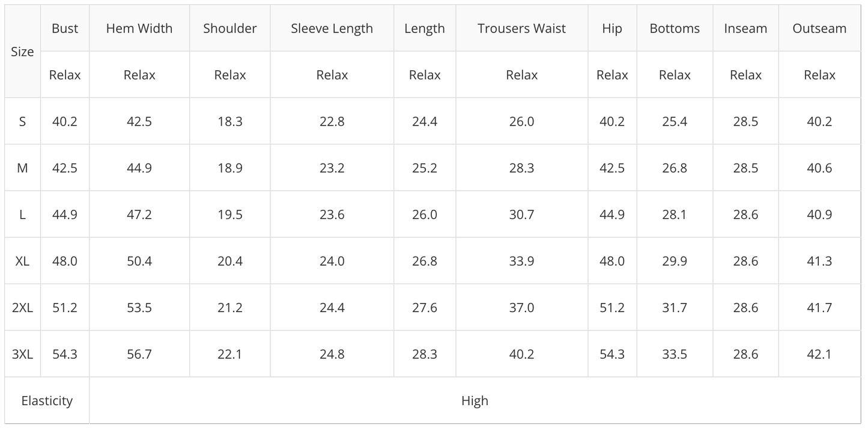Image resolution: width=868 pixels, height=428 pixels.
Task: Click the L Shoulder value 19.5
Action: (230, 215)
